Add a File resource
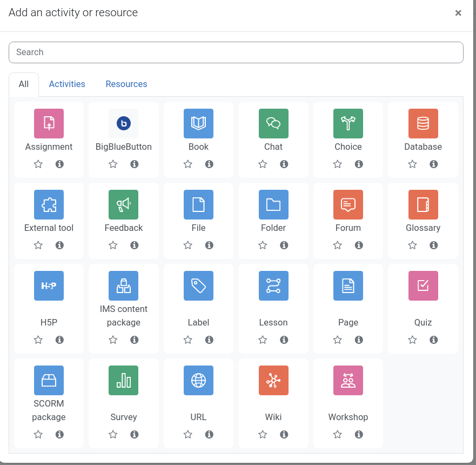 [198, 204]
